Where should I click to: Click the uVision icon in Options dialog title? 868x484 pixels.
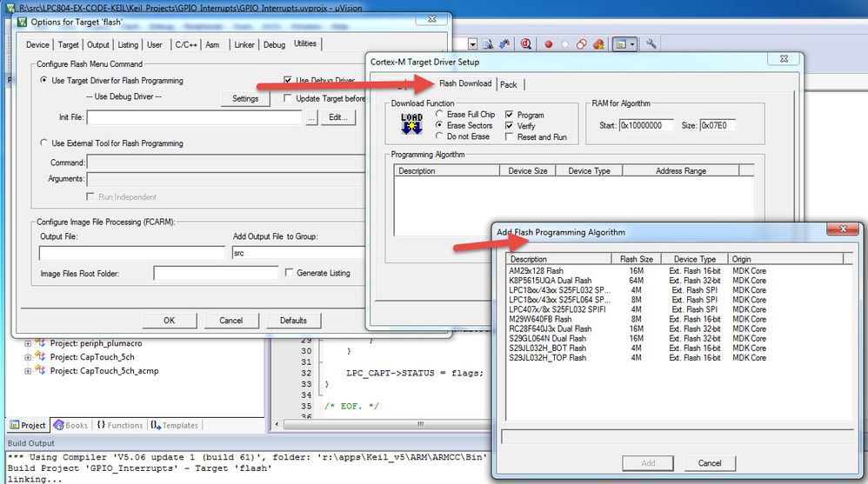(x=22, y=22)
